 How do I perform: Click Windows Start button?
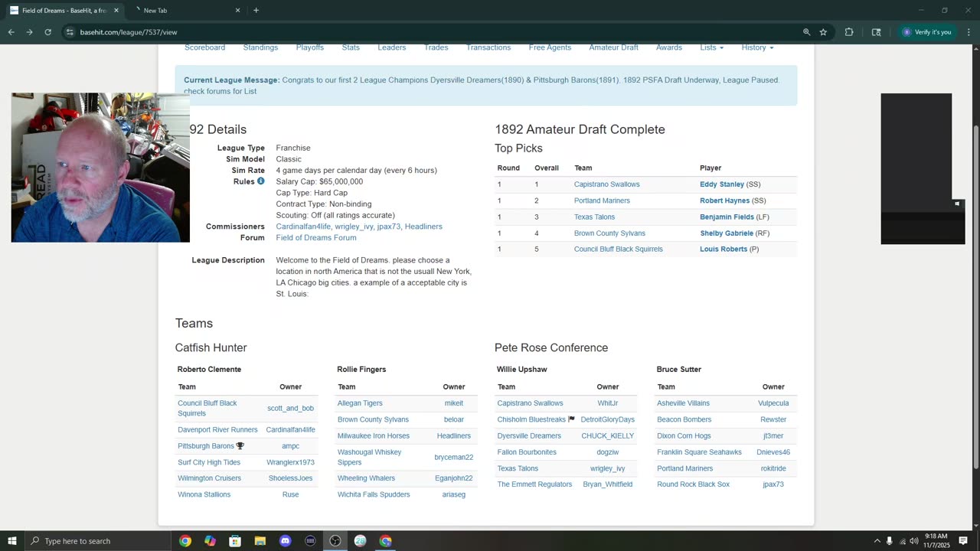tap(12, 541)
